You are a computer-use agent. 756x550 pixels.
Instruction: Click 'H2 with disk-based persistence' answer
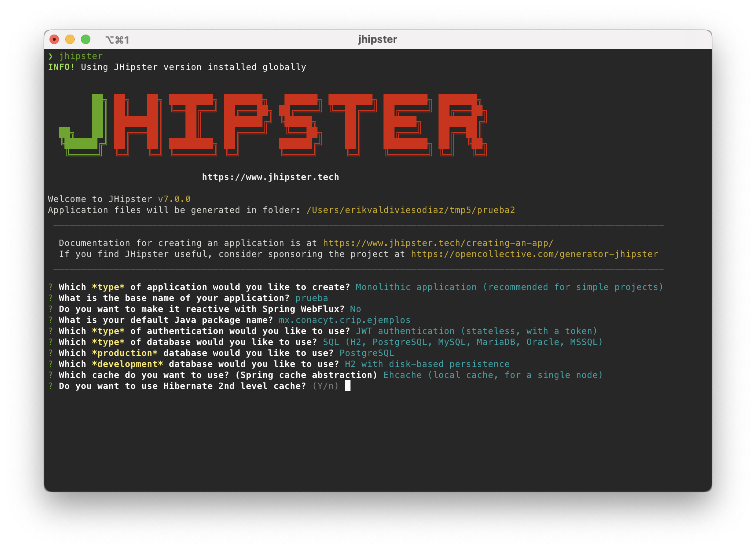coord(427,364)
